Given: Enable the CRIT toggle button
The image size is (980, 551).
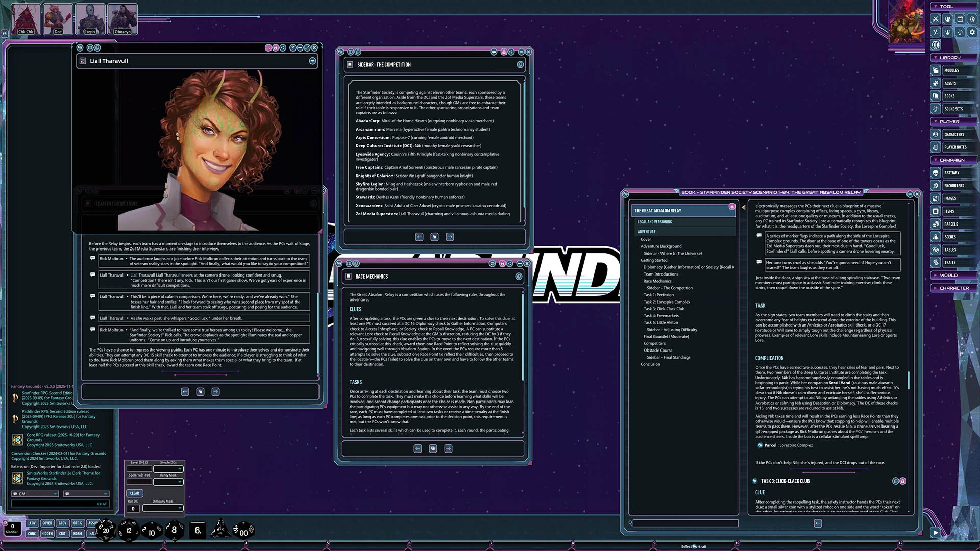Looking at the screenshot, I should coord(62,534).
